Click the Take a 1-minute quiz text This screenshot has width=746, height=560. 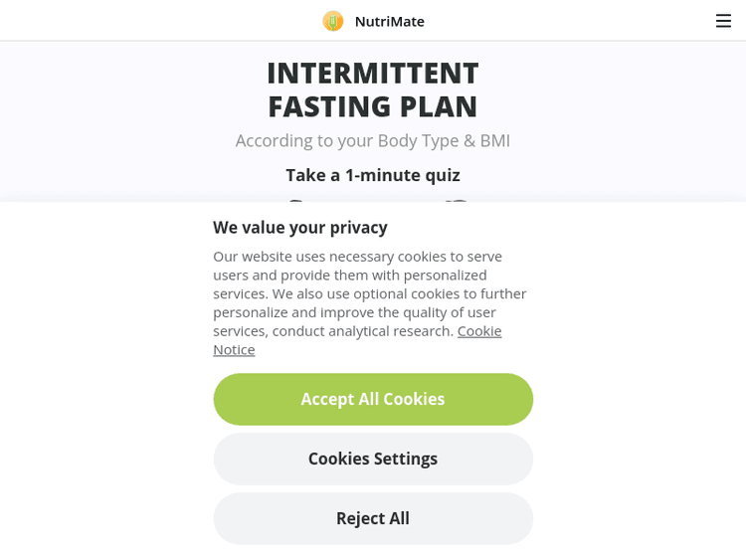click(373, 175)
